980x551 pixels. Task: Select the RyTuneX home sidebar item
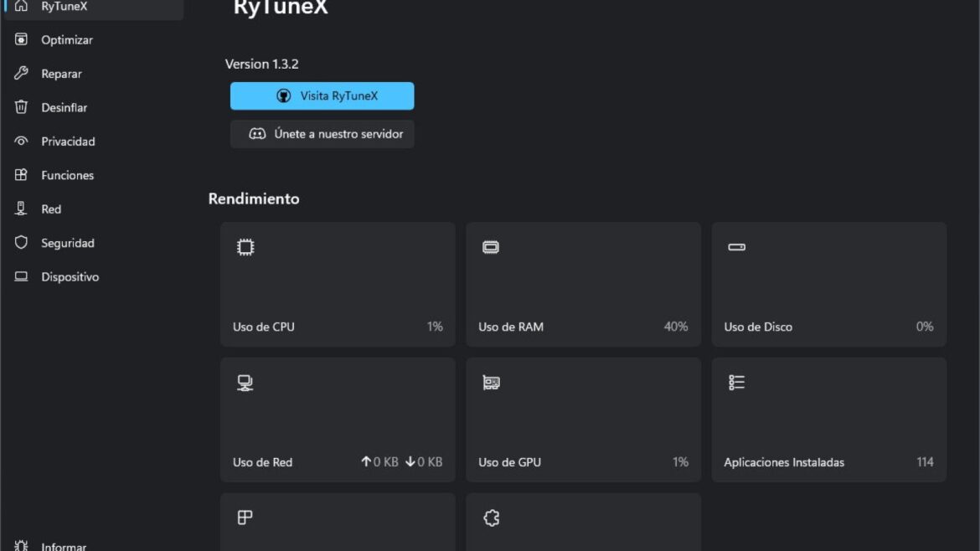(94, 8)
